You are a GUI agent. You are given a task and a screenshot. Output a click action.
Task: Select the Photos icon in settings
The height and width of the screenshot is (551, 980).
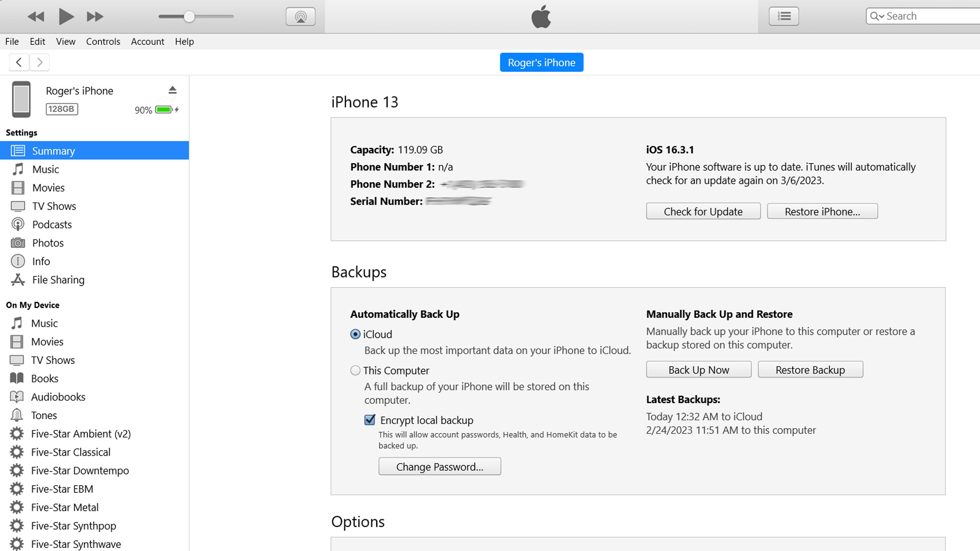(17, 242)
